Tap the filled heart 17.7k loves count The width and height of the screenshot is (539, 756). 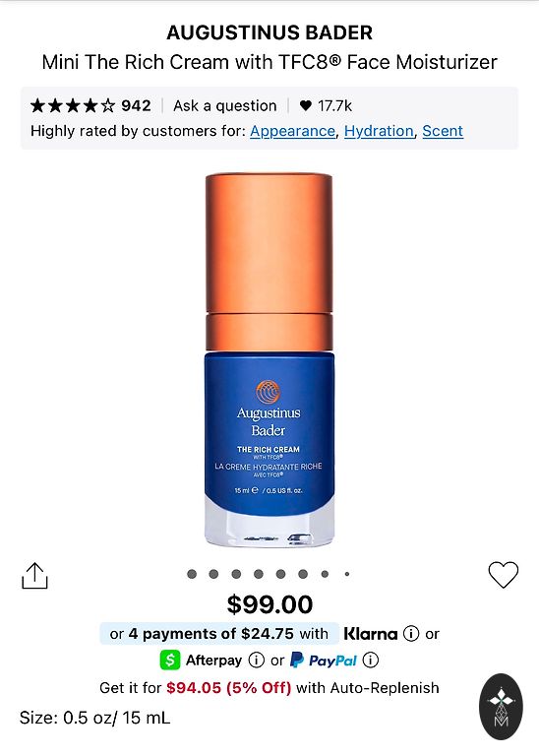click(x=326, y=105)
